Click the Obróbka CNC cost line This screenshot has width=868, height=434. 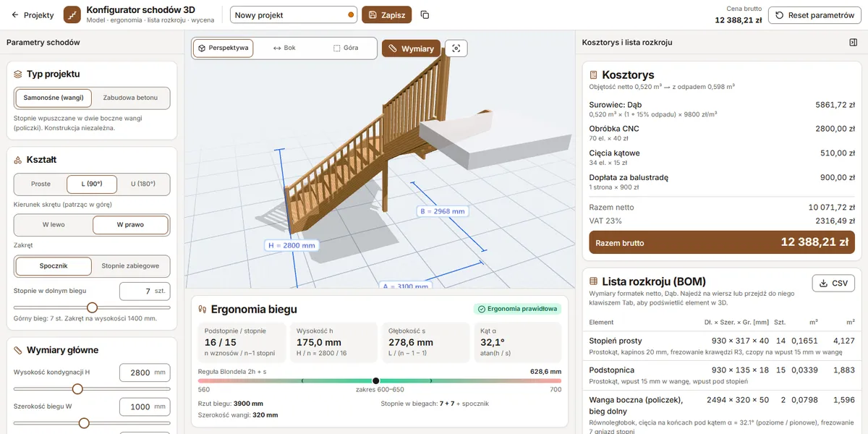pos(721,133)
